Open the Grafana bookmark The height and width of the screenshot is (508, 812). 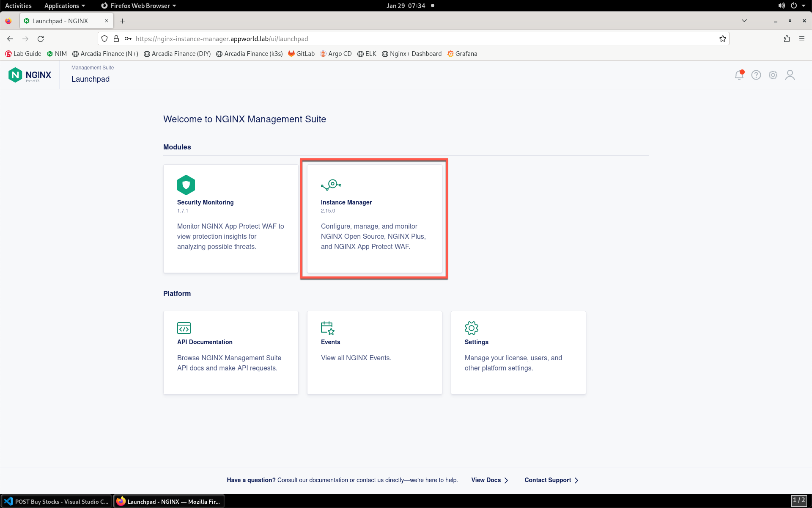tap(462, 54)
